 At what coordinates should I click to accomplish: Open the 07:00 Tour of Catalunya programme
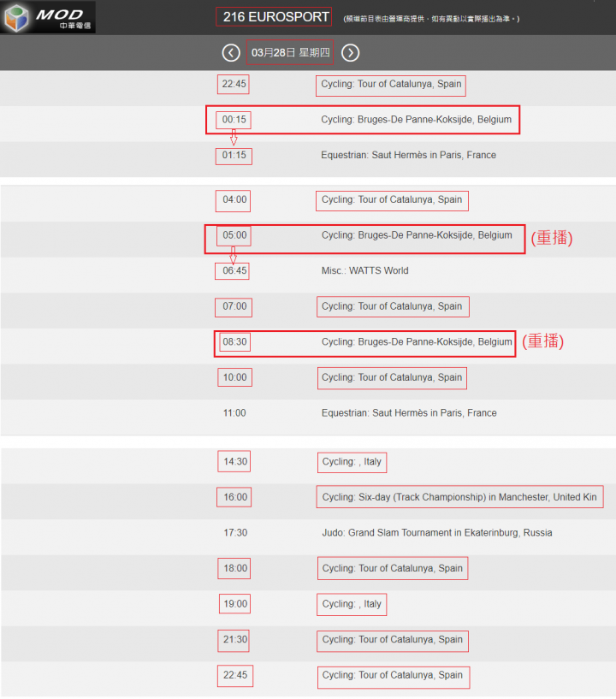coord(392,306)
